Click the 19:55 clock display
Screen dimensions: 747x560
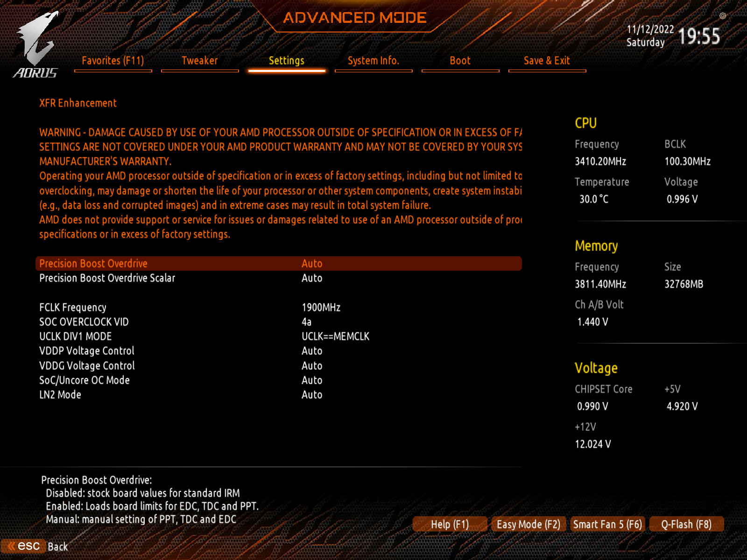(699, 36)
